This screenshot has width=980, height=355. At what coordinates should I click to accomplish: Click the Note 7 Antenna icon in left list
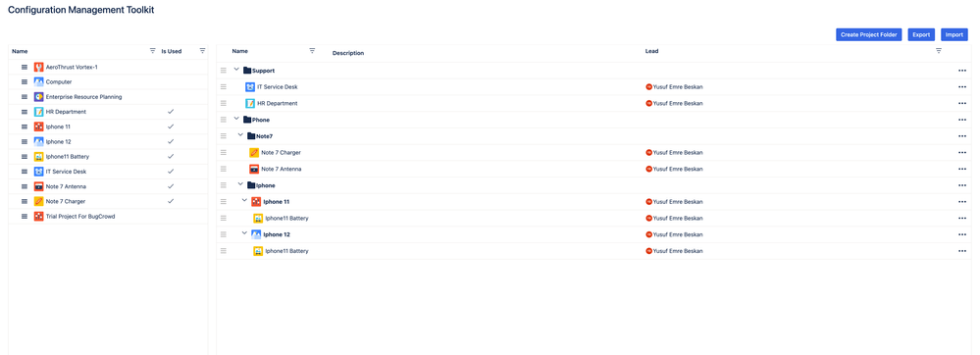pyautogui.click(x=39, y=186)
